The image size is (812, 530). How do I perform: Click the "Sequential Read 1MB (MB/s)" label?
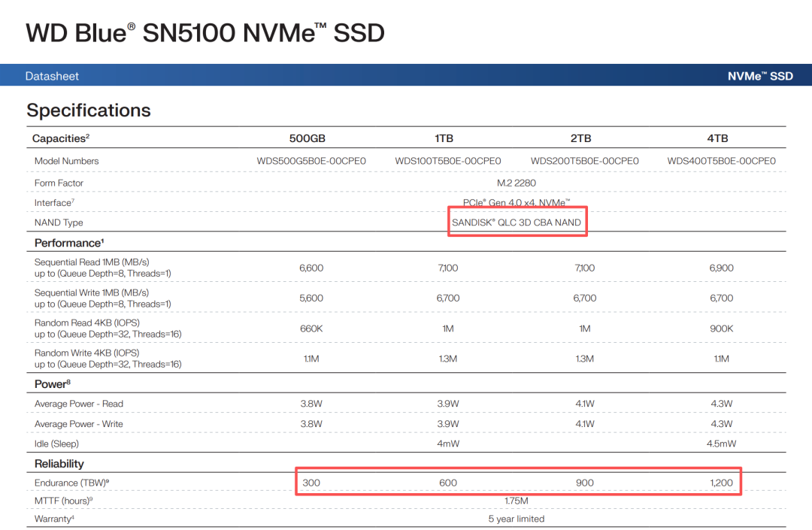click(92, 262)
